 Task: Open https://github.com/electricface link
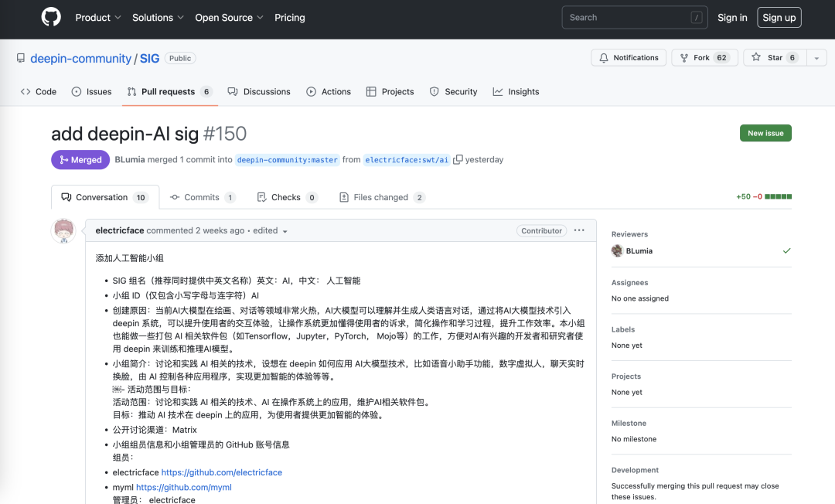tap(222, 472)
